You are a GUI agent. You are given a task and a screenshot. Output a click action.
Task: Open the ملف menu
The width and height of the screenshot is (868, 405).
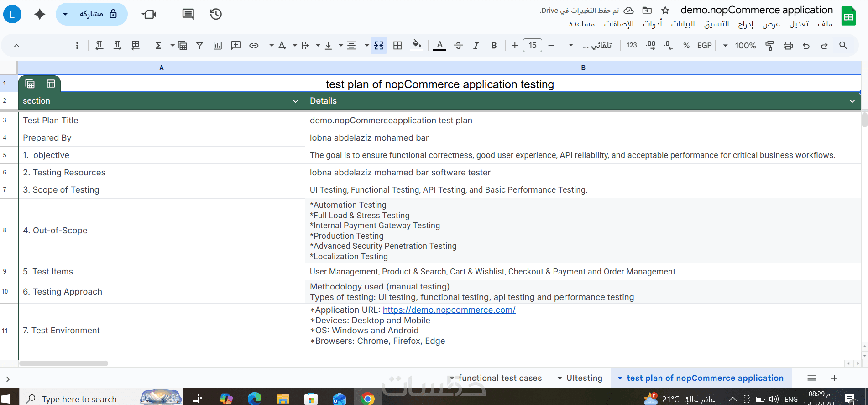click(x=825, y=24)
